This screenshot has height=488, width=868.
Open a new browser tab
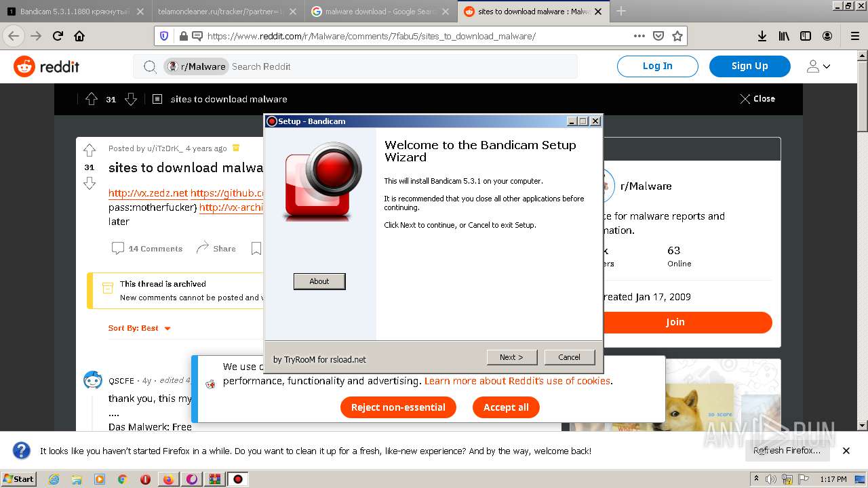620,11
